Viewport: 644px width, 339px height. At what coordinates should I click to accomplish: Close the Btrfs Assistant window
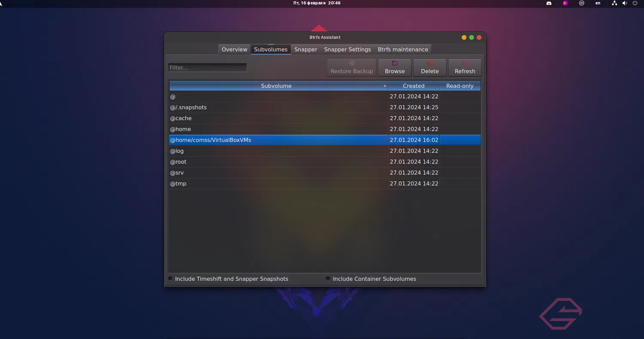click(x=479, y=37)
